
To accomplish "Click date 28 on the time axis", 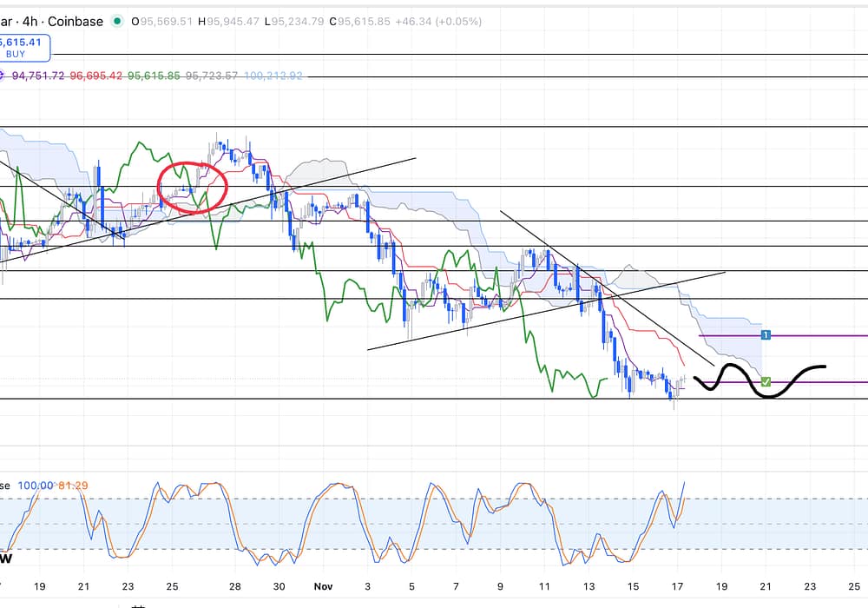I will [235, 585].
